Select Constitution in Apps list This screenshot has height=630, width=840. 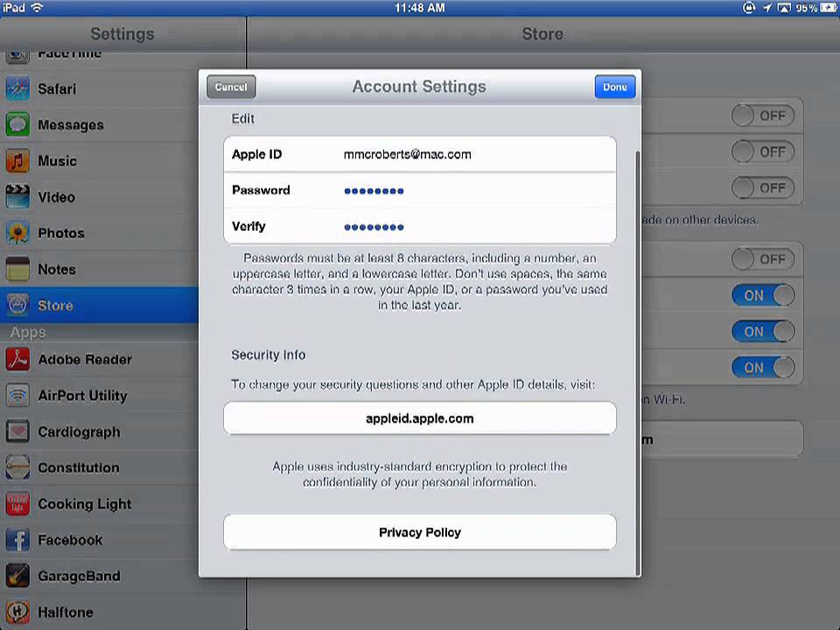[x=99, y=467]
